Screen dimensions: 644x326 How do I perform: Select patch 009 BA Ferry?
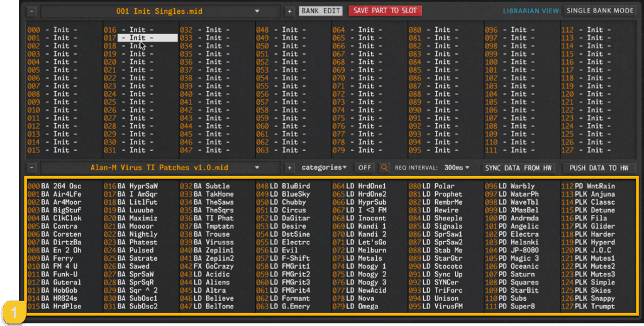click(50, 258)
